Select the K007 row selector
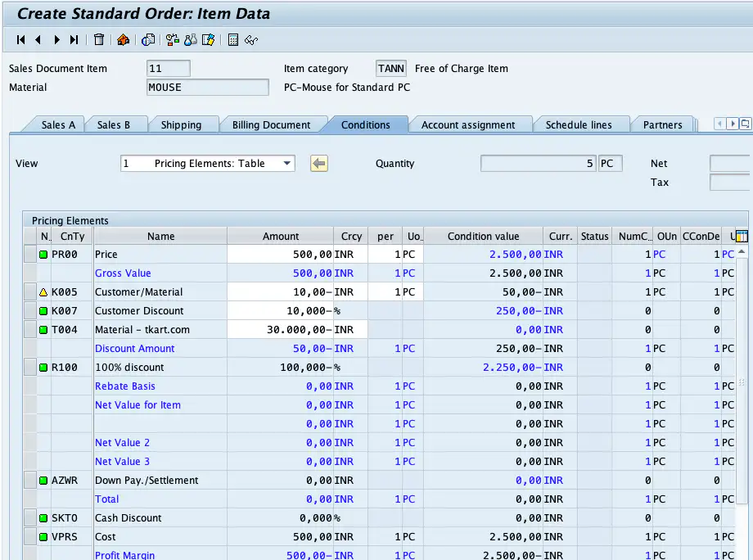This screenshot has width=753, height=560. pos(30,311)
